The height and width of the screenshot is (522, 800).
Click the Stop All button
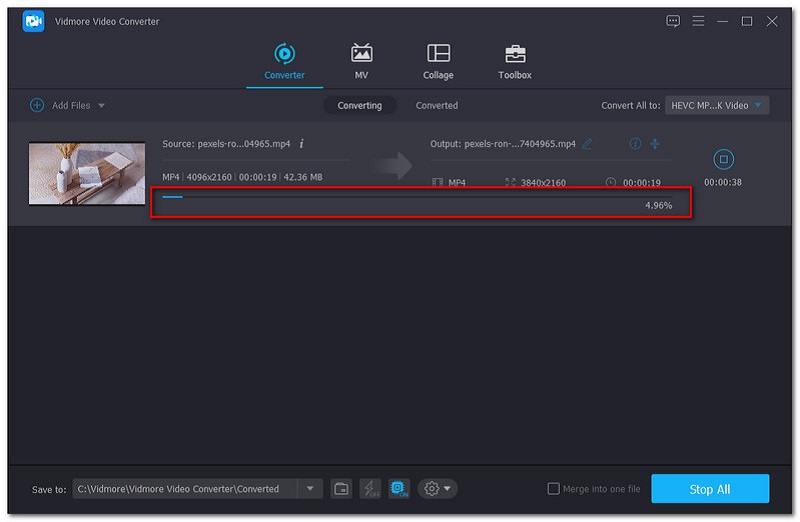(710, 489)
